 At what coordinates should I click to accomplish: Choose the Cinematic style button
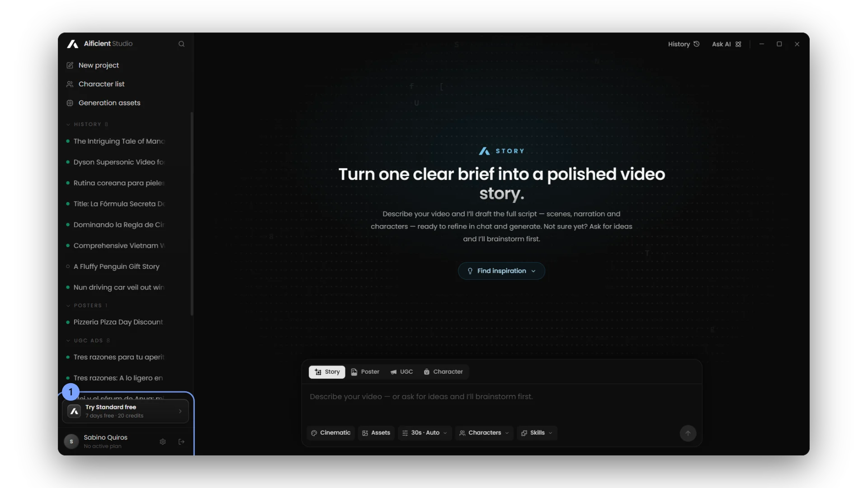(x=331, y=433)
